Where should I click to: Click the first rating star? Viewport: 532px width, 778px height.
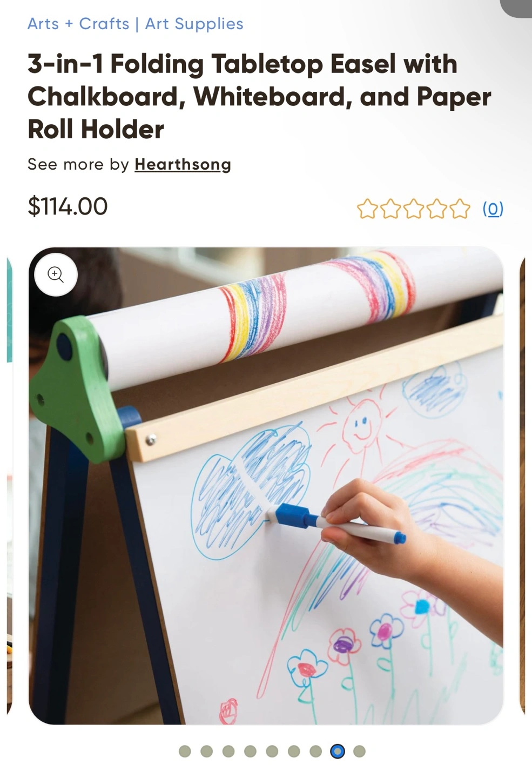[x=367, y=209]
